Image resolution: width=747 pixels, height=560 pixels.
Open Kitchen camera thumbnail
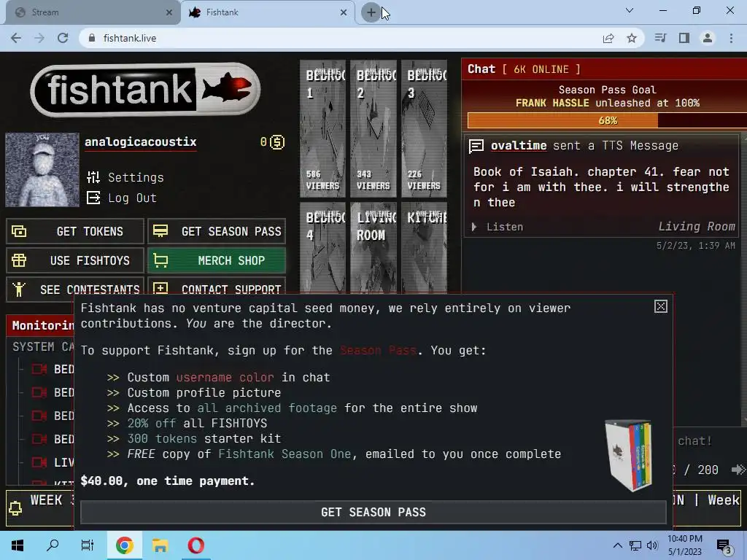424,248
